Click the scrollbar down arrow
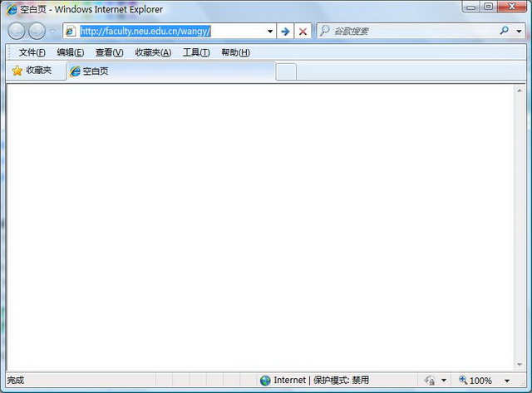 [x=520, y=365]
